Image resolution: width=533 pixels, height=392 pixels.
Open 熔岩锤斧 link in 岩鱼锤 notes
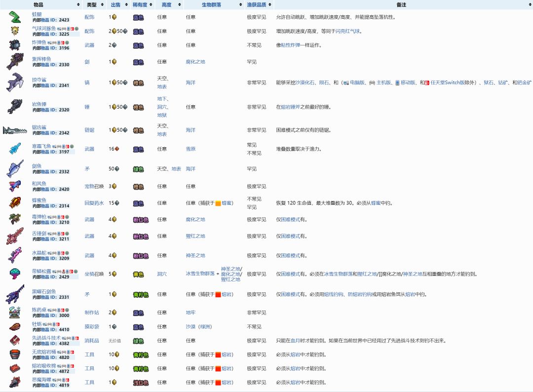click(291, 107)
